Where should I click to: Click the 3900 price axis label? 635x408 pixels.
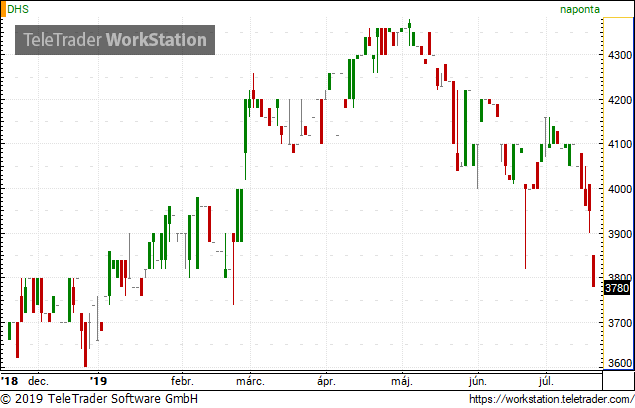point(620,234)
